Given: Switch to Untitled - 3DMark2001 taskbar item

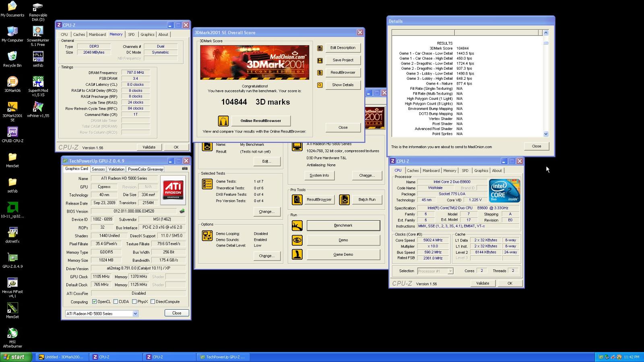Looking at the screenshot, I should (x=61, y=357).
